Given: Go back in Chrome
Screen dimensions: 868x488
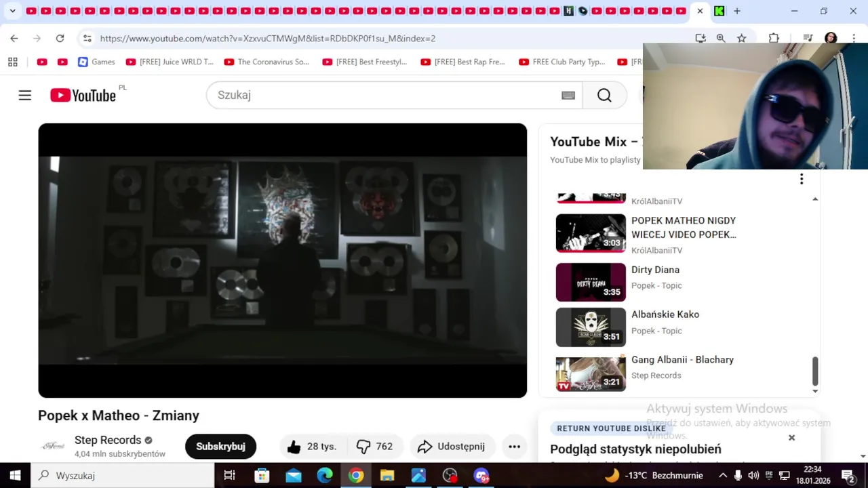Looking at the screenshot, I should tap(14, 39).
